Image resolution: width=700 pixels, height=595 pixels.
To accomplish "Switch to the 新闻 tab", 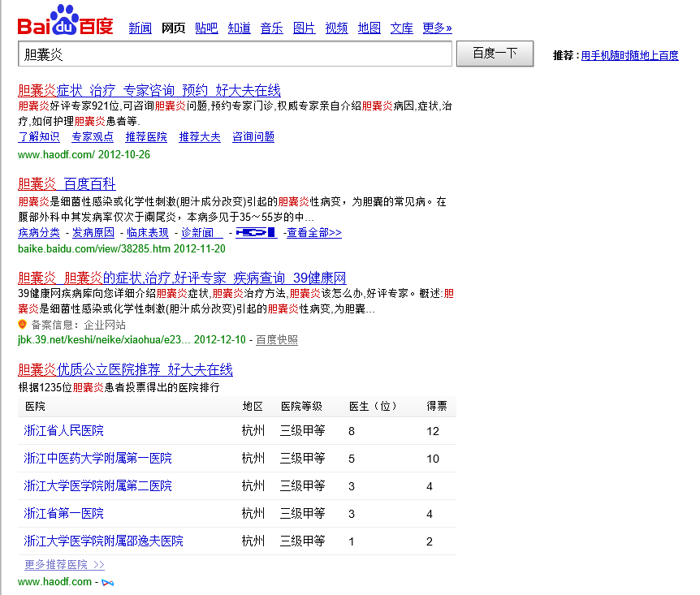I will click(140, 28).
